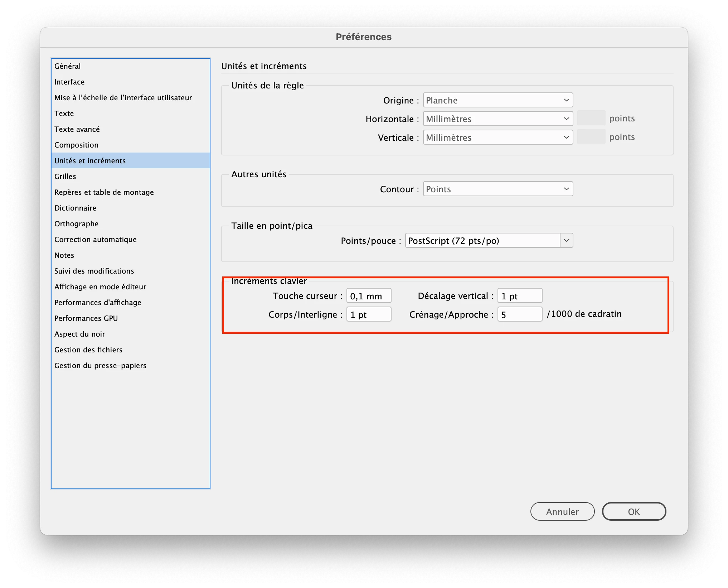The height and width of the screenshot is (588, 728).
Task: Click the Touche curseur input field
Action: click(369, 296)
